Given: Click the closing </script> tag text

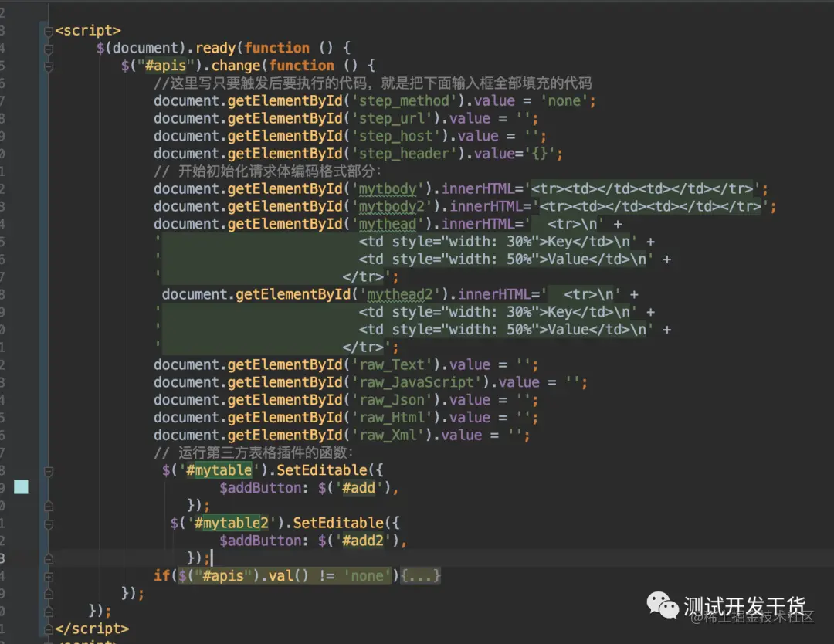Looking at the screenshot, I should pos(91,628).
